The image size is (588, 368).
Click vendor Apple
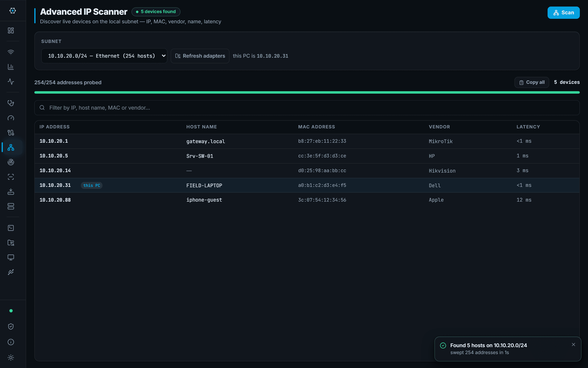point(436,200)
